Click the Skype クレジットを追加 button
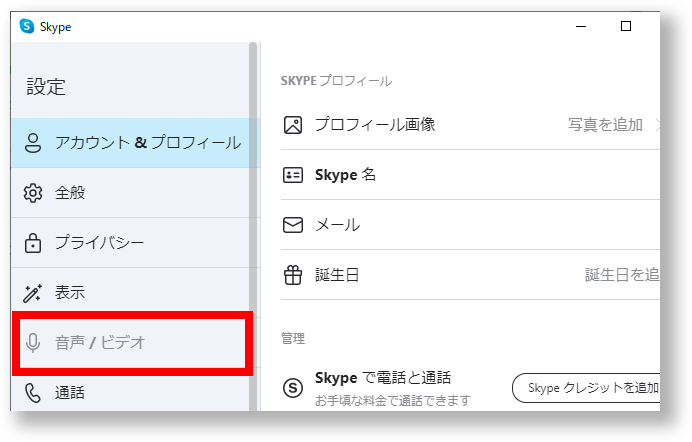692x442 pixels. coord(586,388)
